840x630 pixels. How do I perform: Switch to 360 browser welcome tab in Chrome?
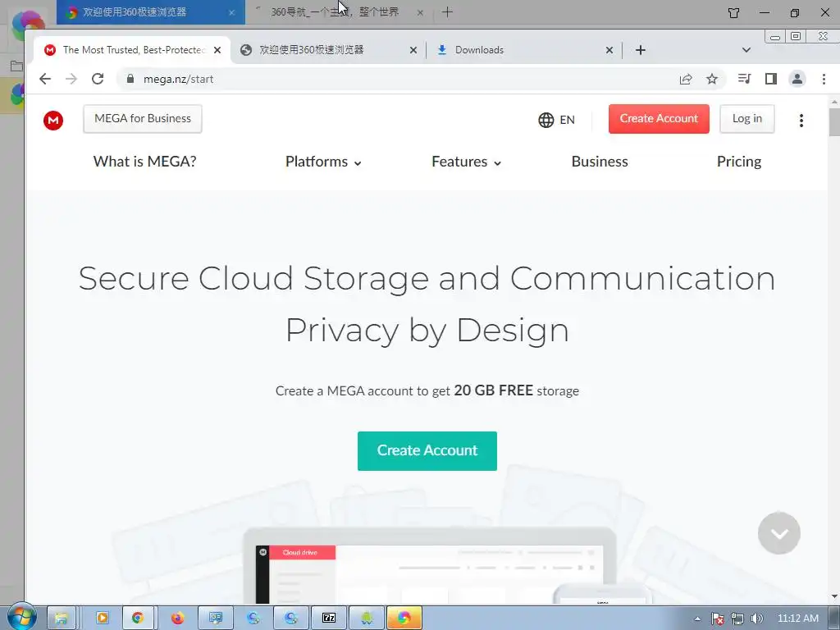click(326, 50)
